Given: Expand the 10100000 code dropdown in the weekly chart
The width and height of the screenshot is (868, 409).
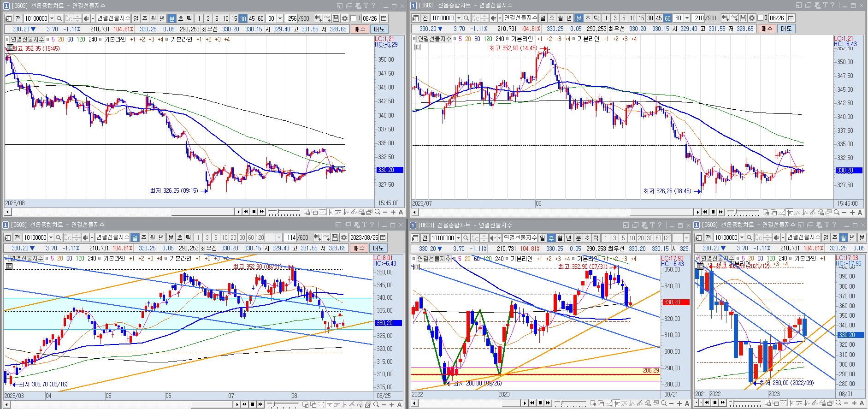Looking at the screenshot, I should 458,238.
